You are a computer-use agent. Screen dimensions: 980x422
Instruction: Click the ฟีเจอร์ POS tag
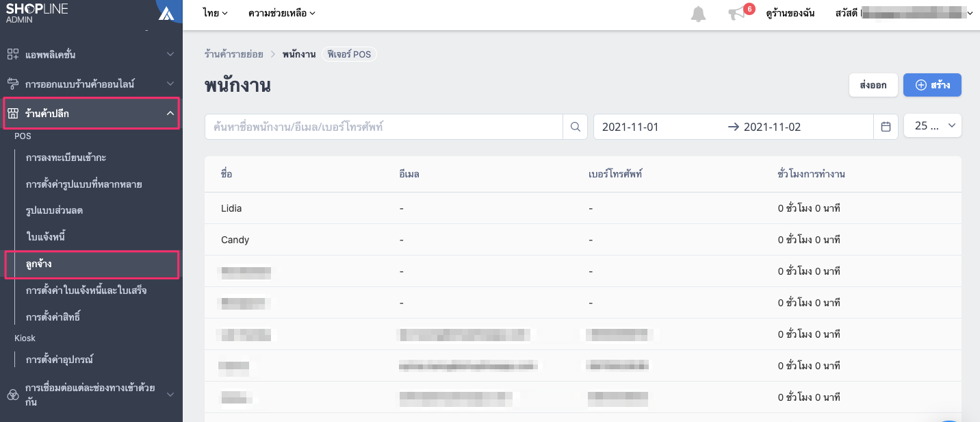(x=349, y=54)
